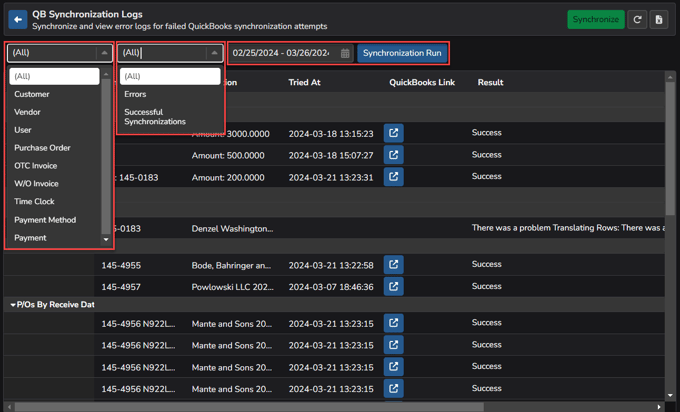Open QuickBooks link for 145-4957 row
The width and height of the screenshot is (680, 412).
[393, 286]
